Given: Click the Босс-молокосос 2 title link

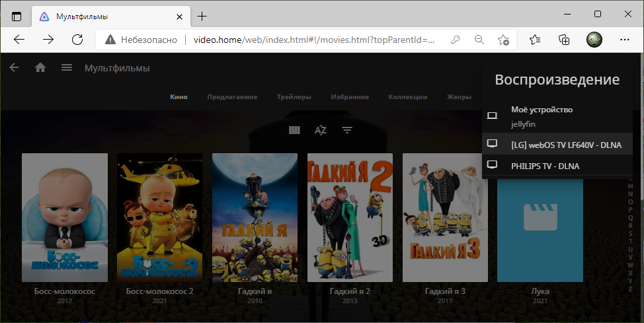Looking at the screenshot, I should (160, 291).
